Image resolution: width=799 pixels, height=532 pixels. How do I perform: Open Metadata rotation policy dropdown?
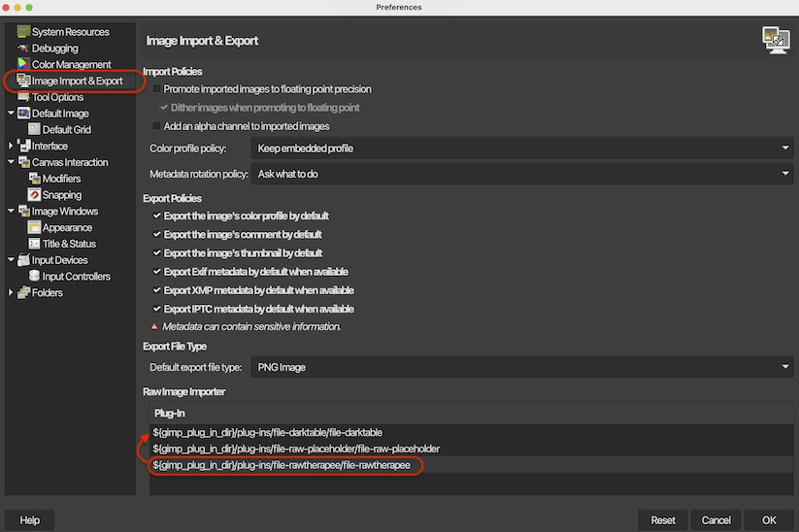(521, 175)
